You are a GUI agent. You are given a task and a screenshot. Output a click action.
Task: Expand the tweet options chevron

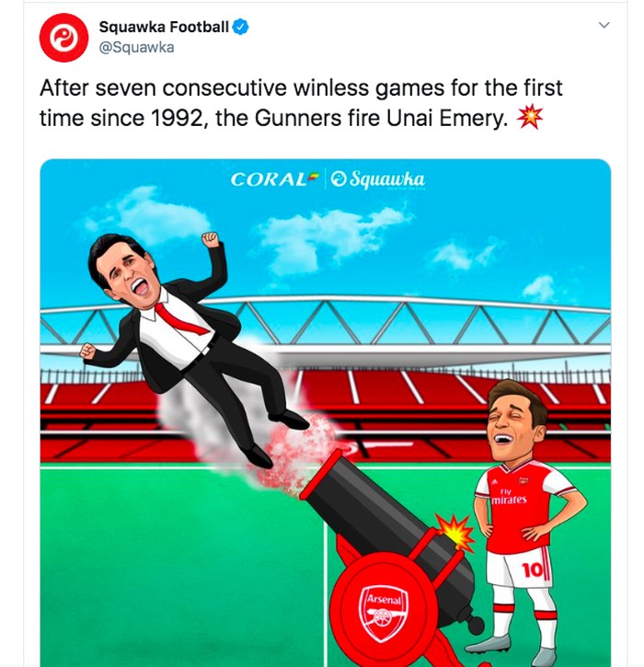click(x=604, y=25)
